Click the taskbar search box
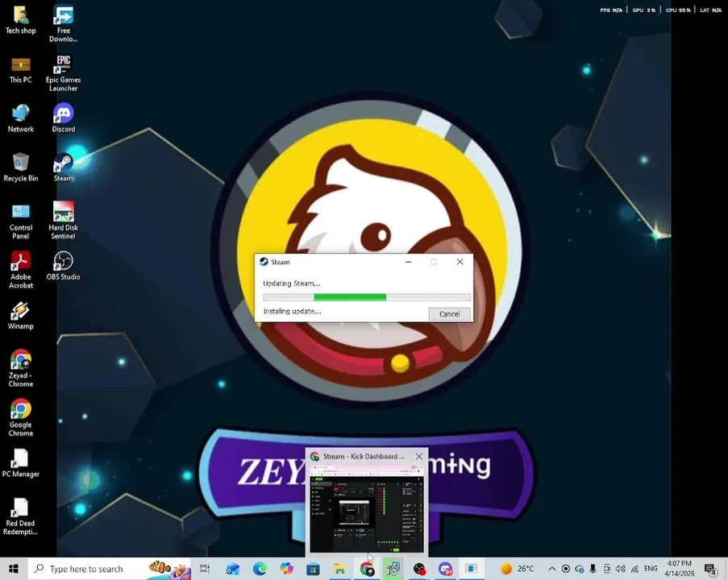The height and width of the screenshot is (580, 728). pos(110,569)
